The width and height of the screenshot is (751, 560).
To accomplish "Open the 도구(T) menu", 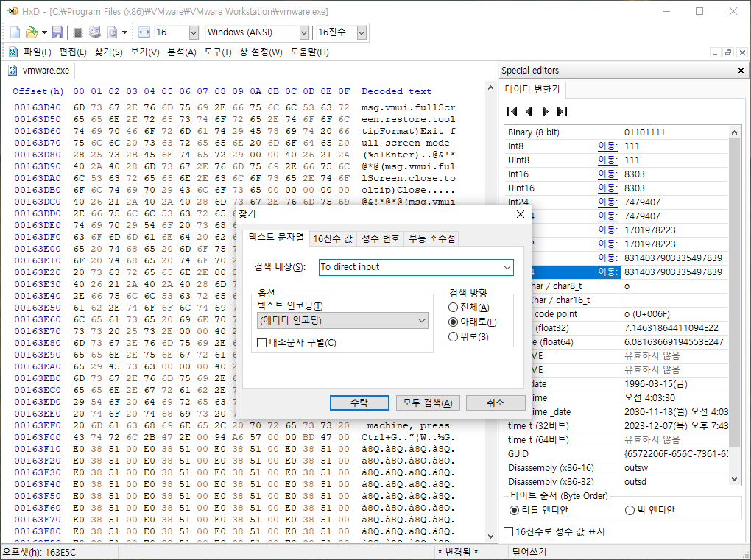I will point(218,52).
